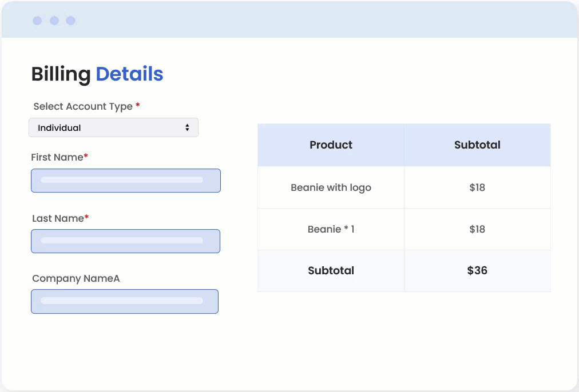The width and height of the screenshot is (579, 392).
Task: Click the rightmost window dot in title bar
Action: tap(70, 21)
